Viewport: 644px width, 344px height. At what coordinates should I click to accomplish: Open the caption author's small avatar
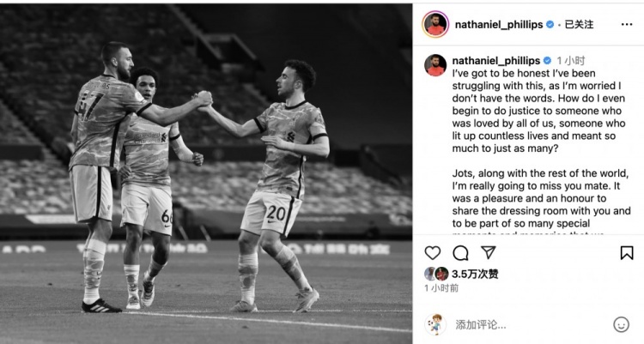coord(435,65)
